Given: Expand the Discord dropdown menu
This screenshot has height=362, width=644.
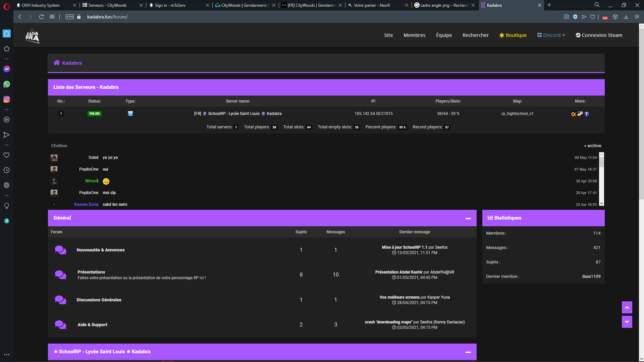Looking at the screenshot, I should (551, 35).
